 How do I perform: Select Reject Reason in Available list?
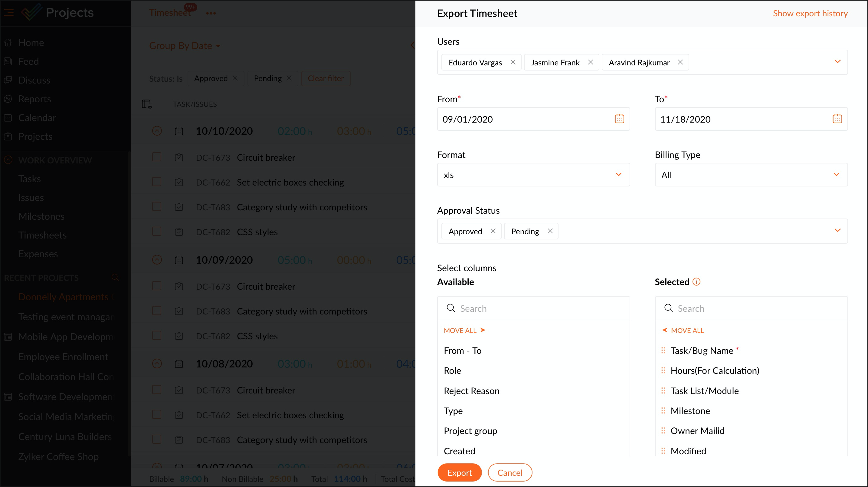tap(471, 391)
